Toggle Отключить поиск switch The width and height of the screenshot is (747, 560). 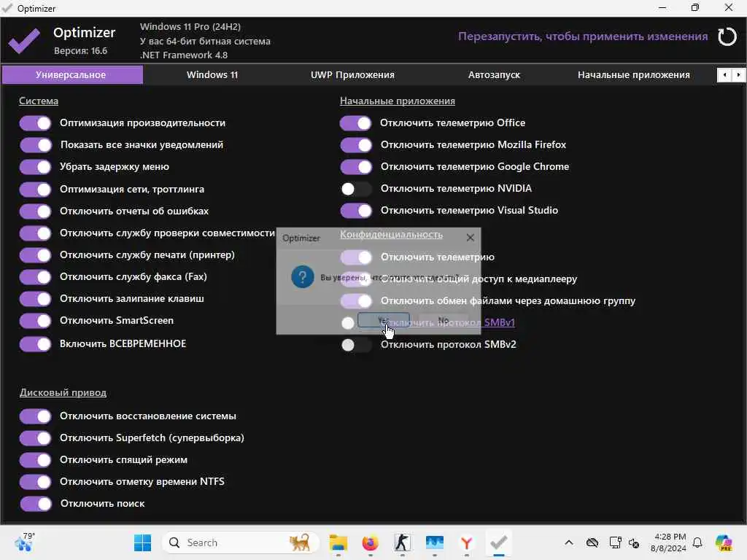pyautogui.click(x=35, y=504)
